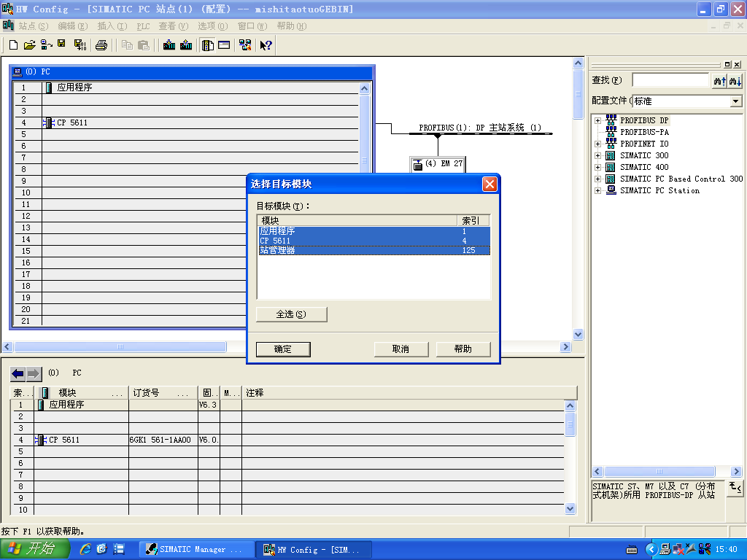Viewport: 747px width, 560px height.
Task: Open the 站点 menu
Action: coord(34,26)
